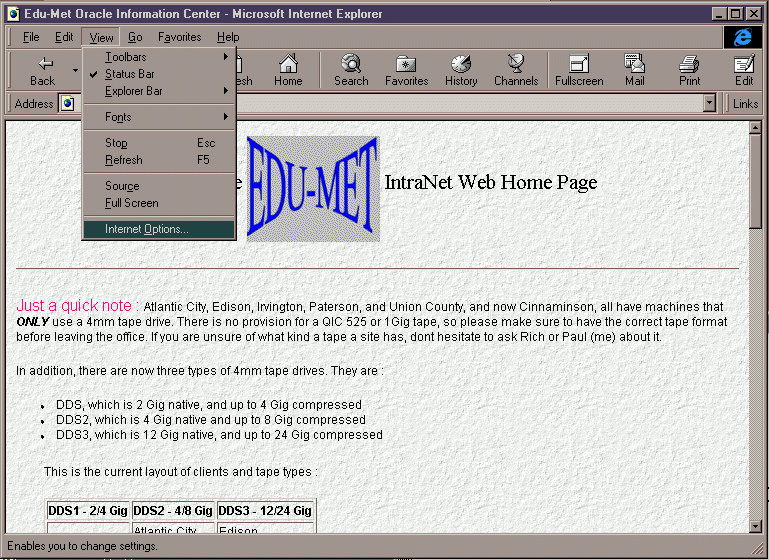Click the 'Enables you to change settings.' status text
The height and width of the screenshot is (560, 769).
tap(82, 546)
